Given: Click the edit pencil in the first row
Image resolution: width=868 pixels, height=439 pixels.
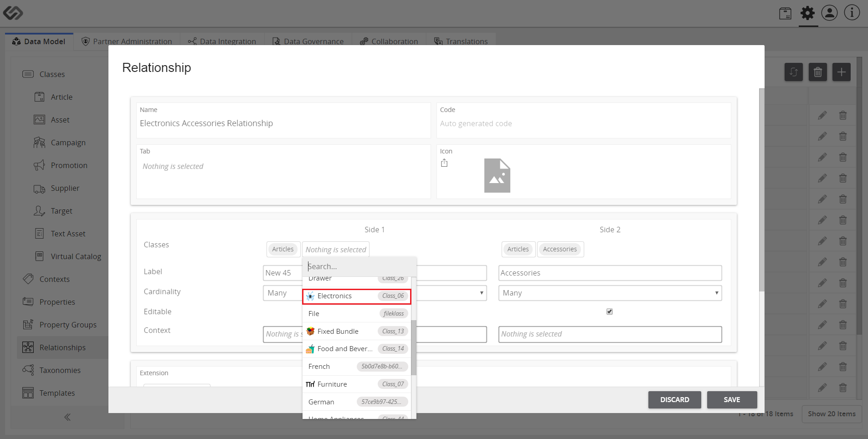Looking at the screenshot, I should [x=822, y=116].
